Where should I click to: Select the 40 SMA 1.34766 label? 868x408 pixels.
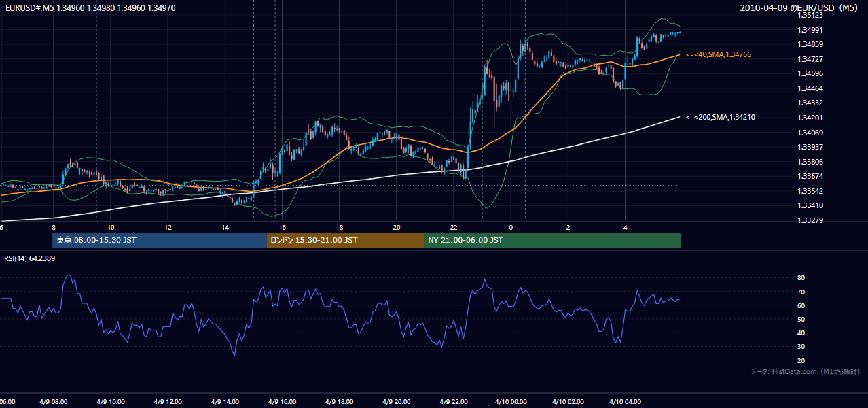719,54
